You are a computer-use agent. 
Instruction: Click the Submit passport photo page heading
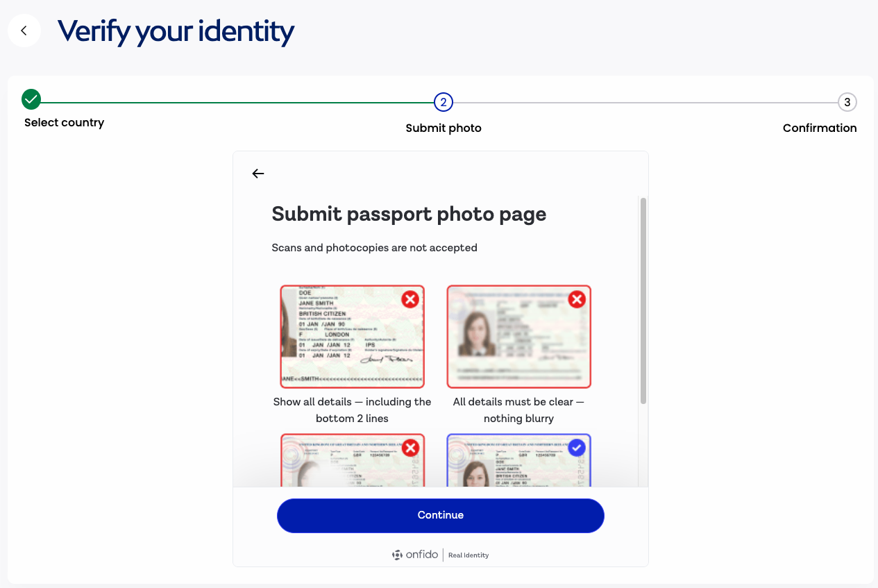(x=409, y=214)
